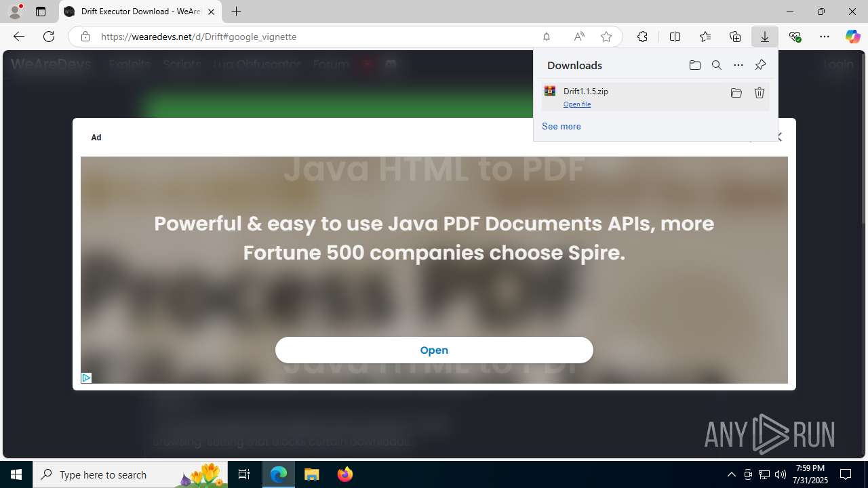
Task: Click the ad headline about Java PDF APIs
Action: coord(434,238)
